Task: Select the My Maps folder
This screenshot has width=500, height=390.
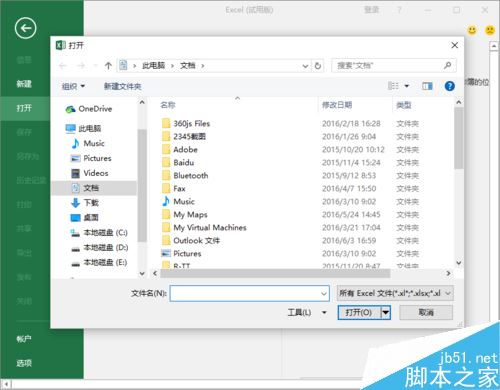Action: point(185,215)
